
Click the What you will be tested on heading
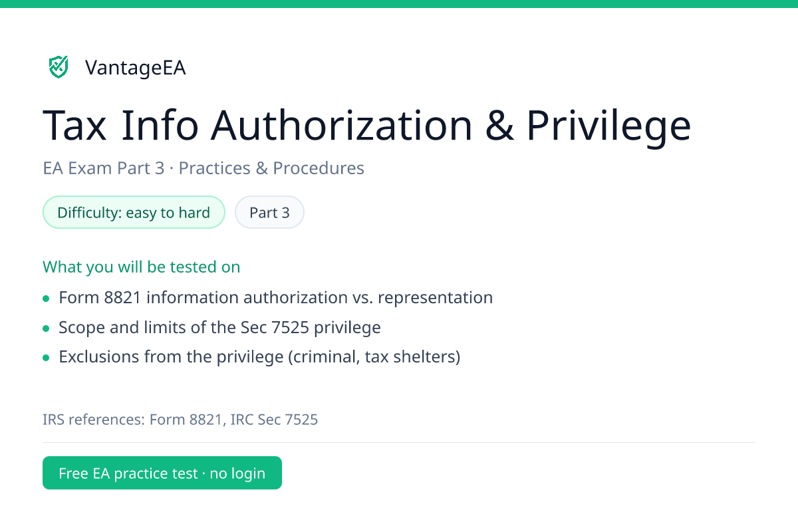click(x=142, y=267)
